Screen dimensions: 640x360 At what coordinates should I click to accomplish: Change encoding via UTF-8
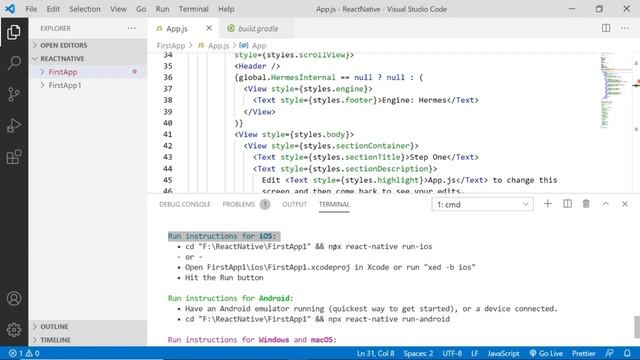452,353
